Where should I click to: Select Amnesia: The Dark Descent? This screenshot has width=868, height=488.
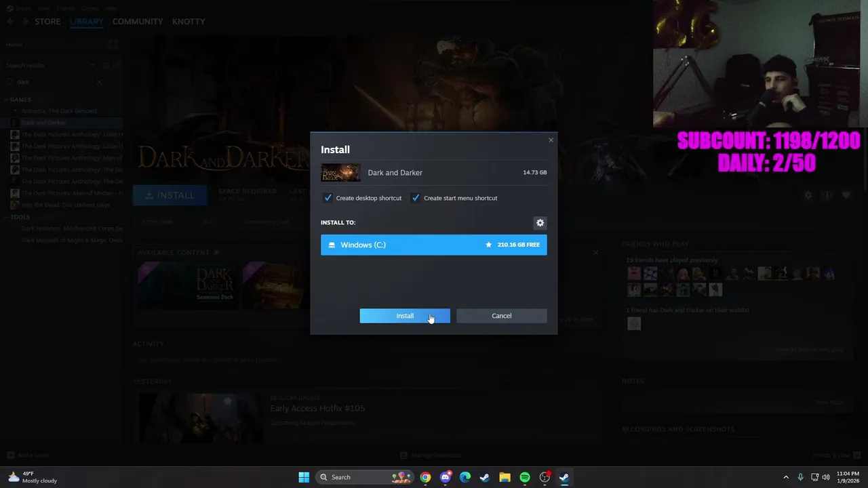coord(59,111)
